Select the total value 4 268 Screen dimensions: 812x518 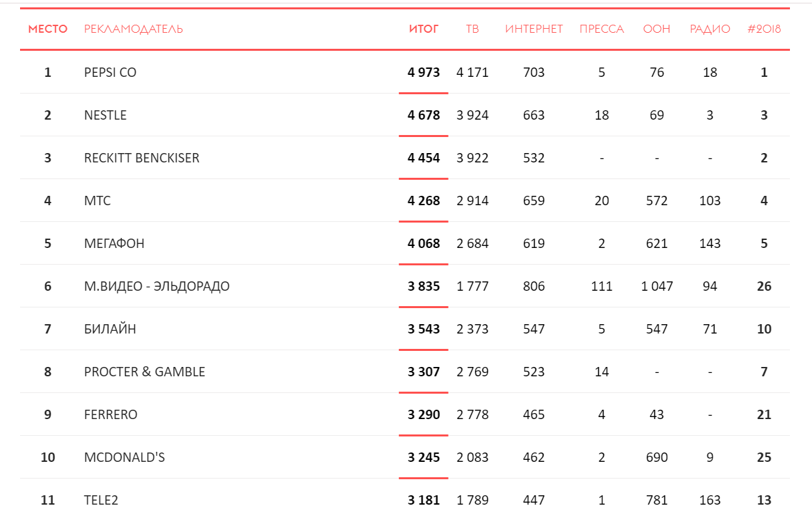click(424, 201)
